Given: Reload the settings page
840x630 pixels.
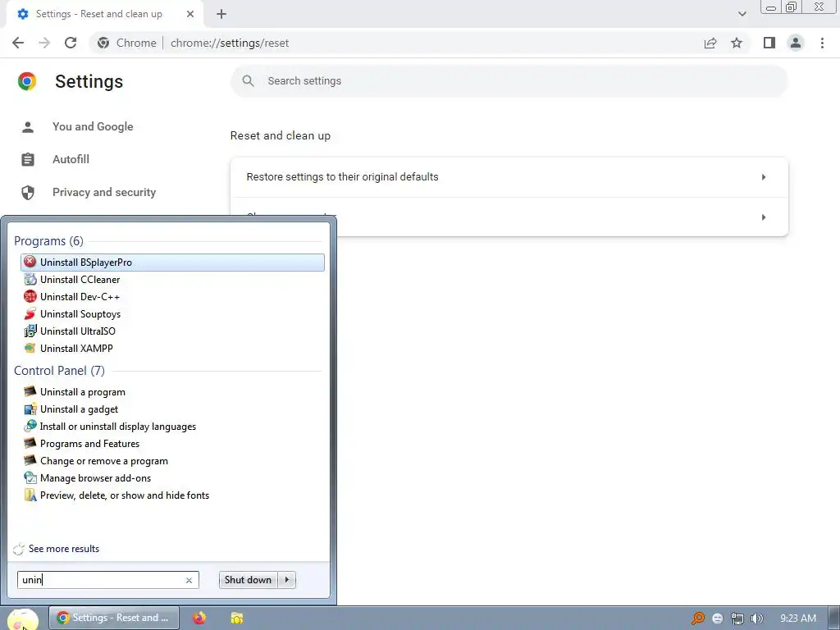Looking at the screenshot, I should click(x=71, y=43).
